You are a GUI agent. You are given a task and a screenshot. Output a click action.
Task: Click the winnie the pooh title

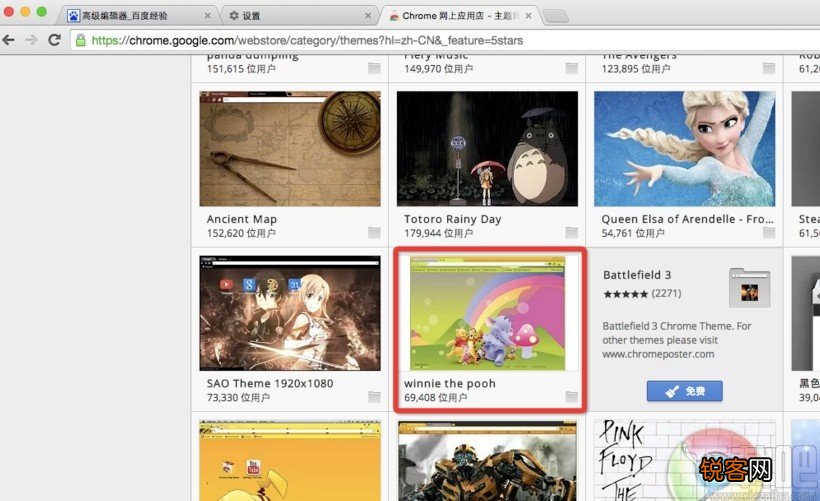450,383
